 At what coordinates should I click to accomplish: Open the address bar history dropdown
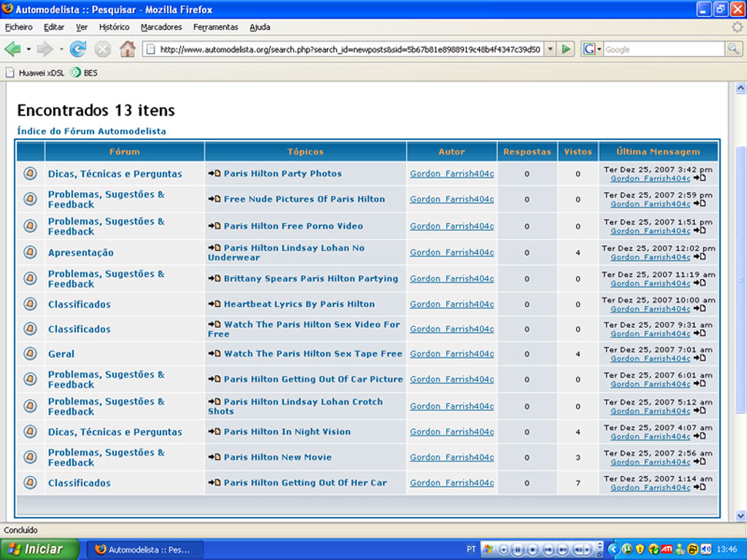(x=550, y=49)
